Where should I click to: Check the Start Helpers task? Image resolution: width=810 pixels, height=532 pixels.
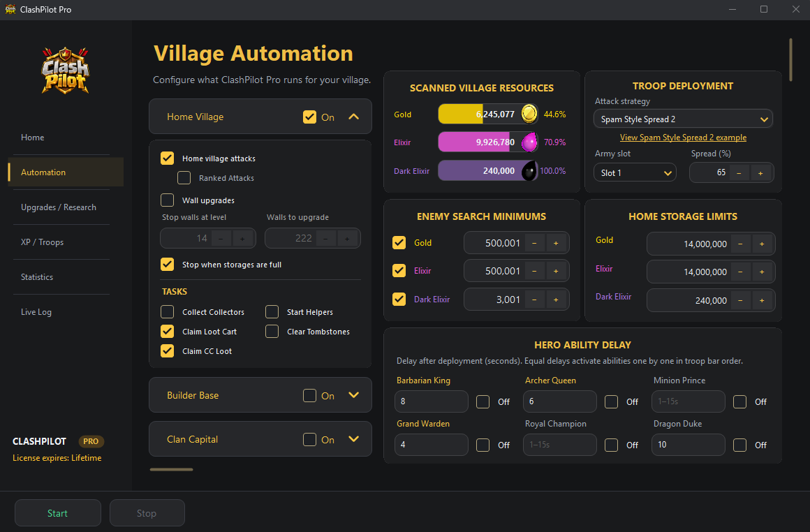272,312
